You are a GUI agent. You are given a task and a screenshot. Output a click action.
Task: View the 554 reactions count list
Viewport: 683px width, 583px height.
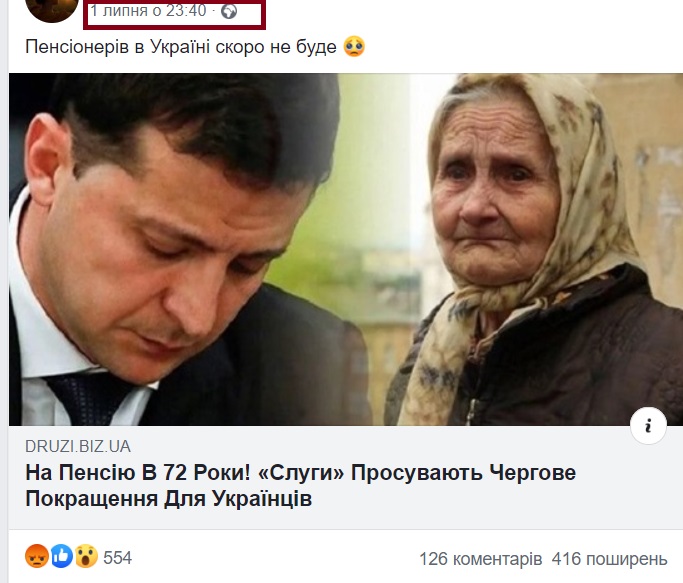pyautogui.click(x=117, y=557)
